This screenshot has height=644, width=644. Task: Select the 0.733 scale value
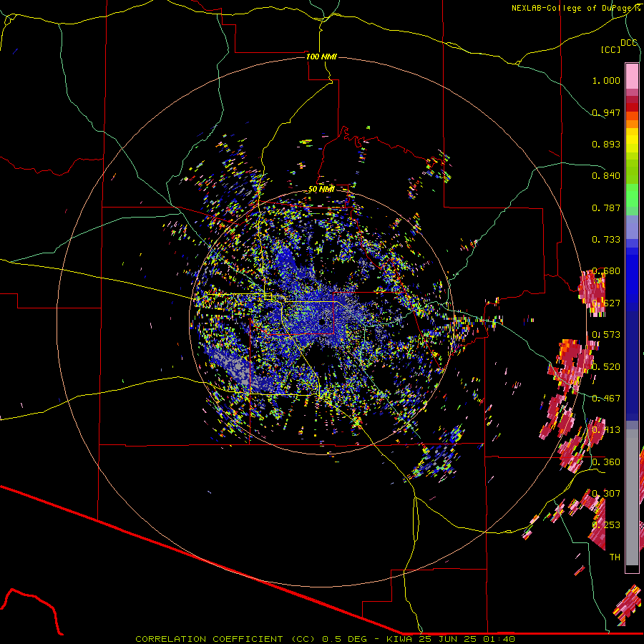[606, 240]
